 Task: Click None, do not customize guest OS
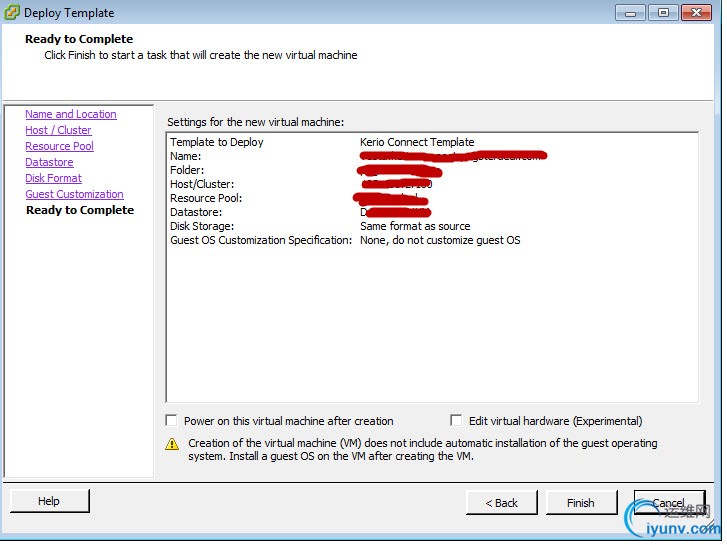440,240
